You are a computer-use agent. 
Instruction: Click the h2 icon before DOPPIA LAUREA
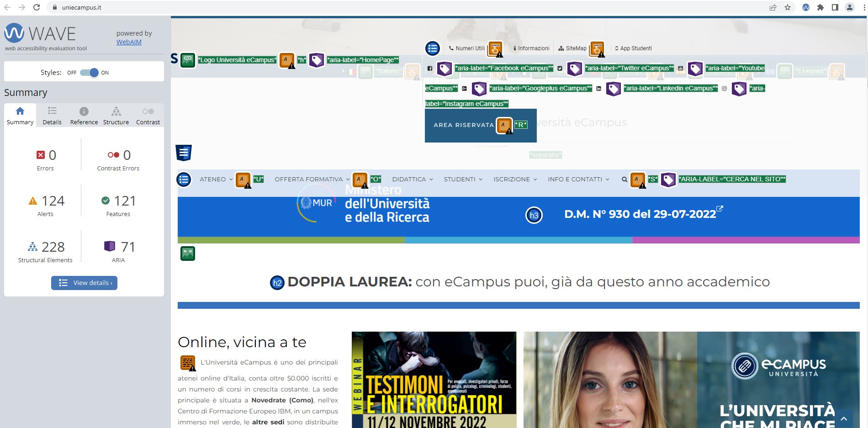[x=277, y=283]
